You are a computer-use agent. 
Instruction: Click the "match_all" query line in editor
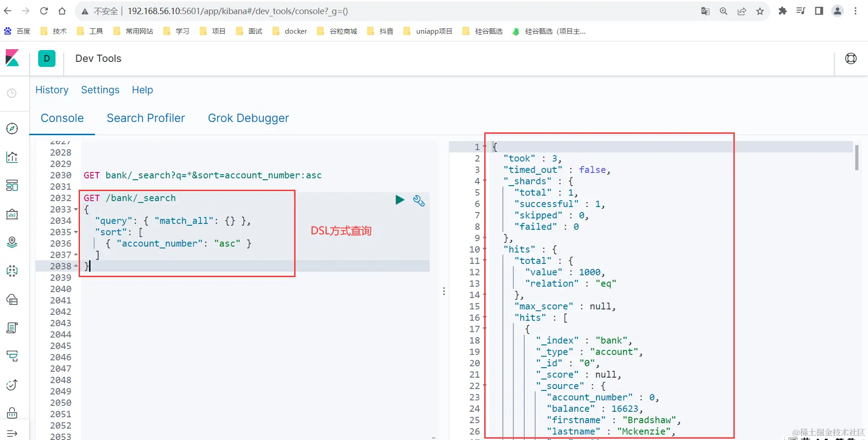click(173, 221)
